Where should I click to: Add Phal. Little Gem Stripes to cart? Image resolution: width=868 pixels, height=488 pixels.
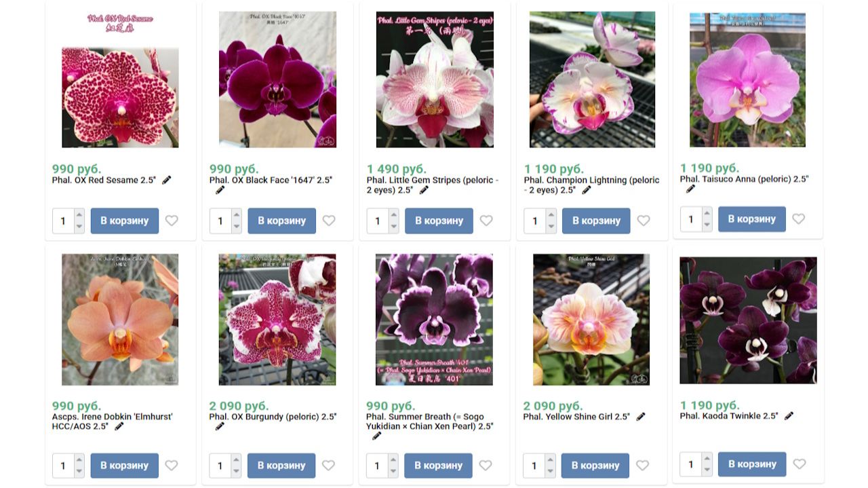tap(439, 221)
